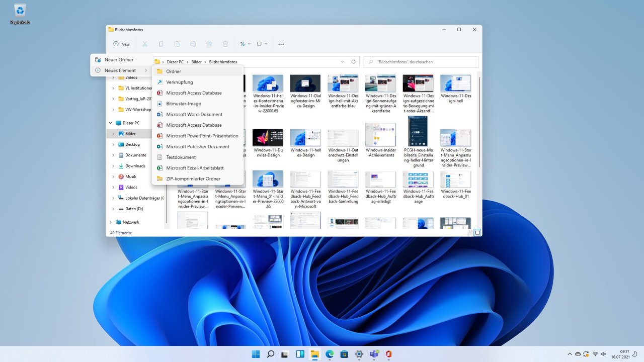Open Settings gear in the taskbar
The height and width of the screenshot is (362, 644).
359,354
